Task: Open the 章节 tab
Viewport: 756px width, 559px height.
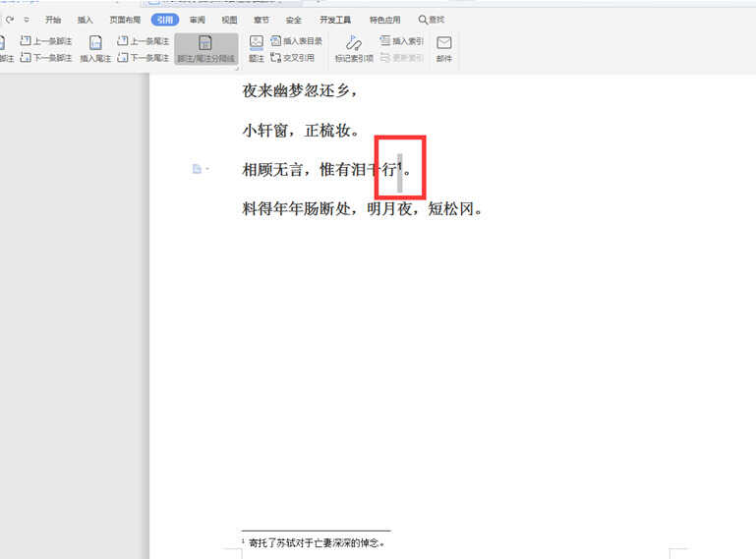Action: [262, 20]
